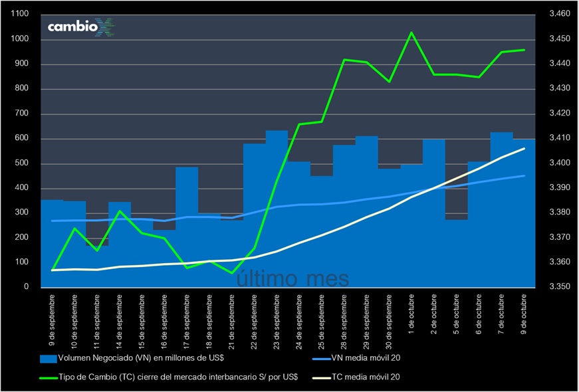This screenshot has height=392, width=579.
Task: Click the left axis value 500
Action: coord(23,163)
